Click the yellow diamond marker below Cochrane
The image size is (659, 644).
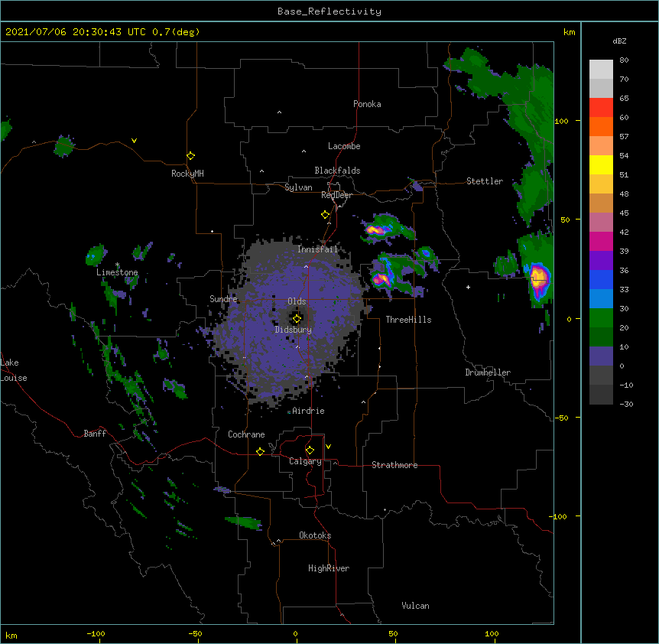pyautogui.click(x=260, y=451)
